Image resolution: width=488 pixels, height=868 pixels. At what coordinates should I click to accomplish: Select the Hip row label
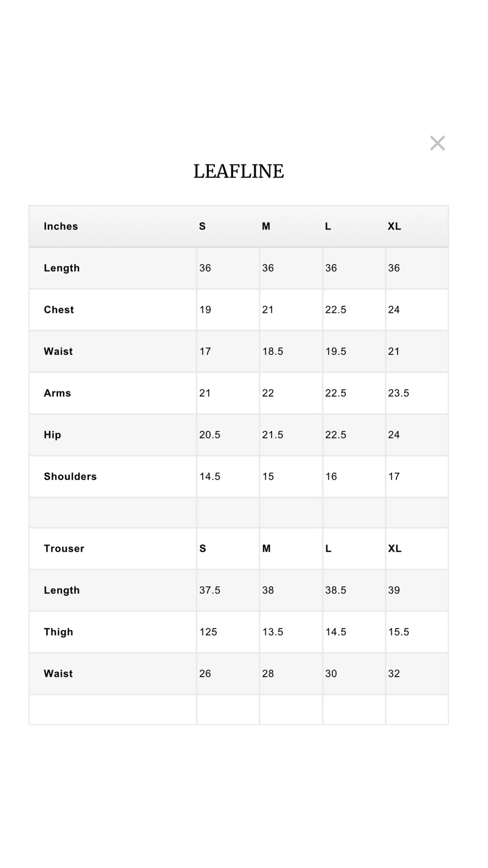pyautogui.click(x=52, y=435)
